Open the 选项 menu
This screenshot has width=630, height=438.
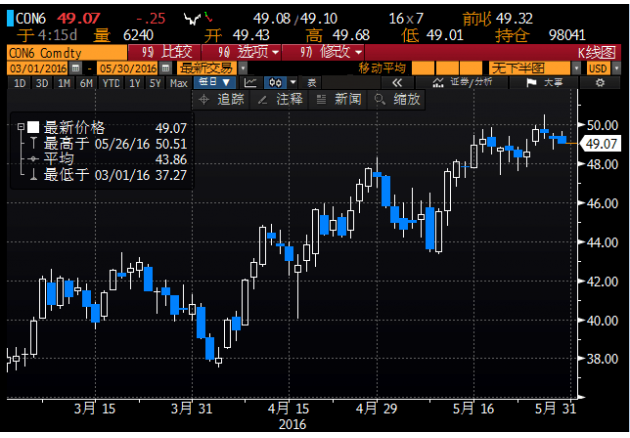(242, 51)
